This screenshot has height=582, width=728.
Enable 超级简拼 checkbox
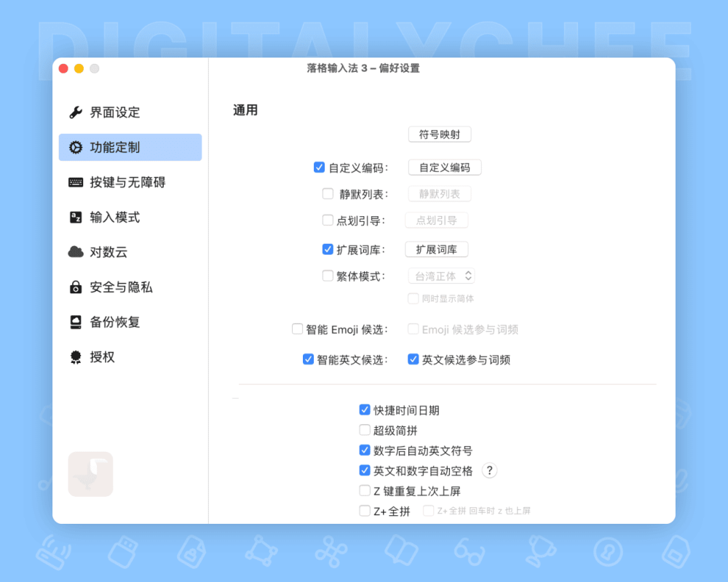click(365, 430)
